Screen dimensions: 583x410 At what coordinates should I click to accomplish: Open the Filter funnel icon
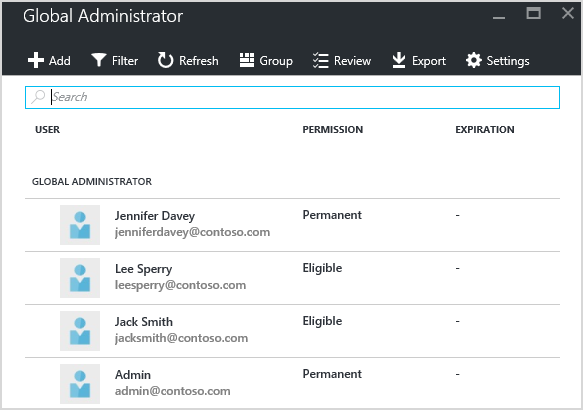pyautogui.click(x=99, y=60)
